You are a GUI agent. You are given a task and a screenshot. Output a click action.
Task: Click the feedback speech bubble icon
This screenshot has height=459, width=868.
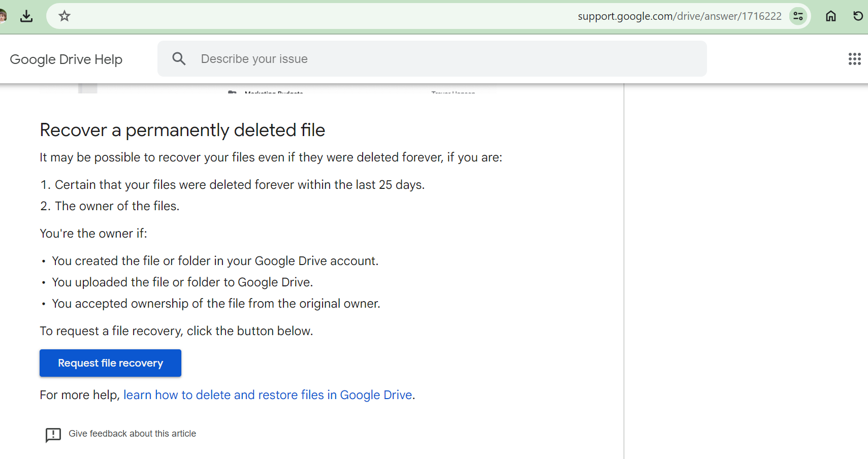[x=53, y=435]
